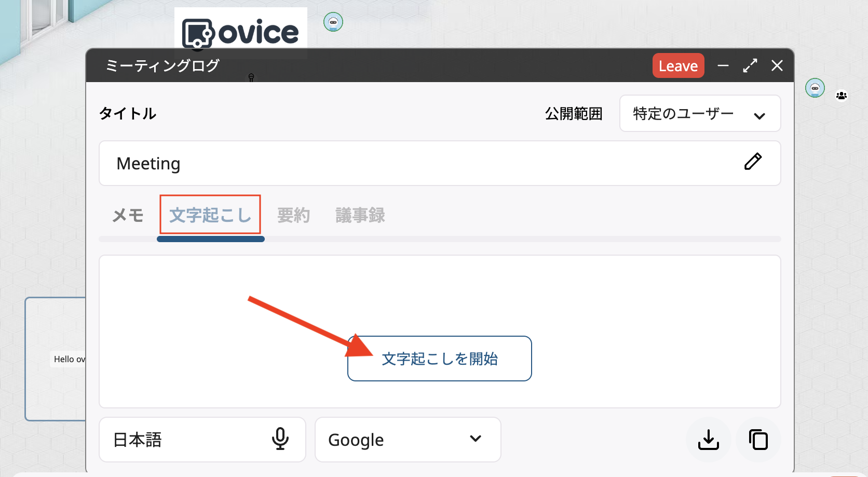Viewport: 868px width, 477px height.
Task: Expand the 公開範囲 visibility dropdown
Action: [x=699, y=113]
